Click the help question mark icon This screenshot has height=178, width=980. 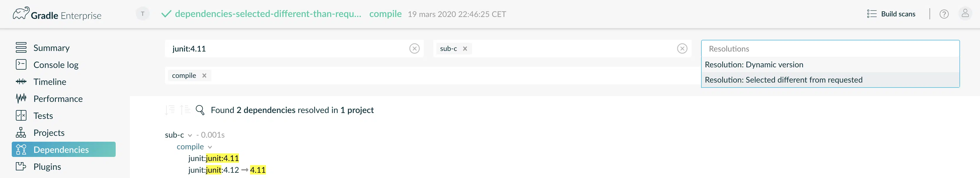(944, 14)
